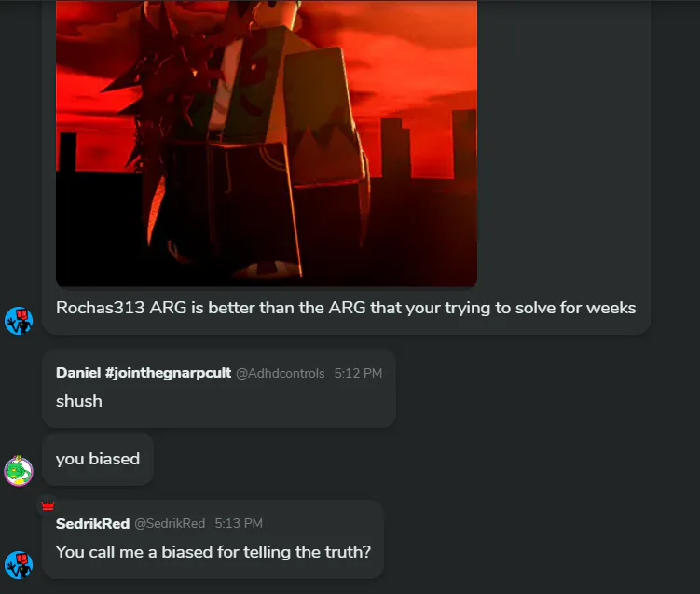Image resolution: width=700 pixels, height=594 pixels.
Task: Open Daniel #jointhegnarpcult's profile name
Action: (x=144, y=373)
